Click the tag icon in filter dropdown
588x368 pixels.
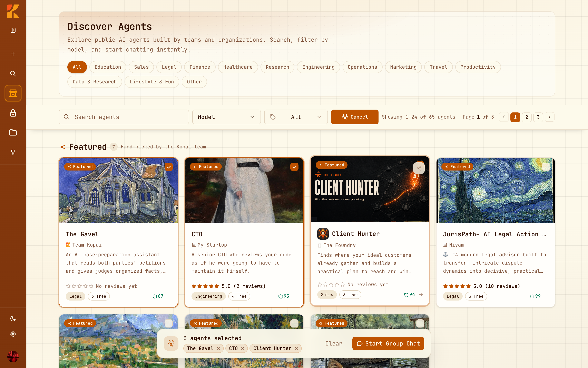[x=273, y=117]
